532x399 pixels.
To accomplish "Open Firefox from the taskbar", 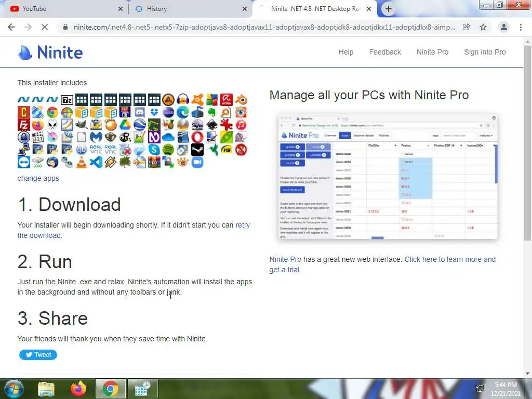I will [78, 389].
